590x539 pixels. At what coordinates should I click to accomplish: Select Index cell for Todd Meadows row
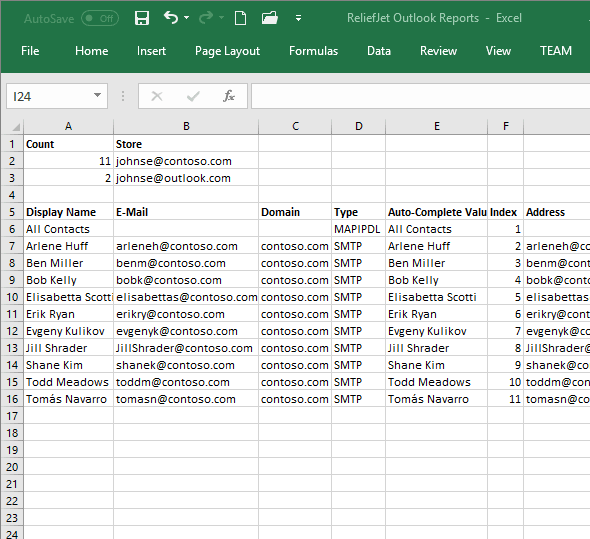coord(506,382)
